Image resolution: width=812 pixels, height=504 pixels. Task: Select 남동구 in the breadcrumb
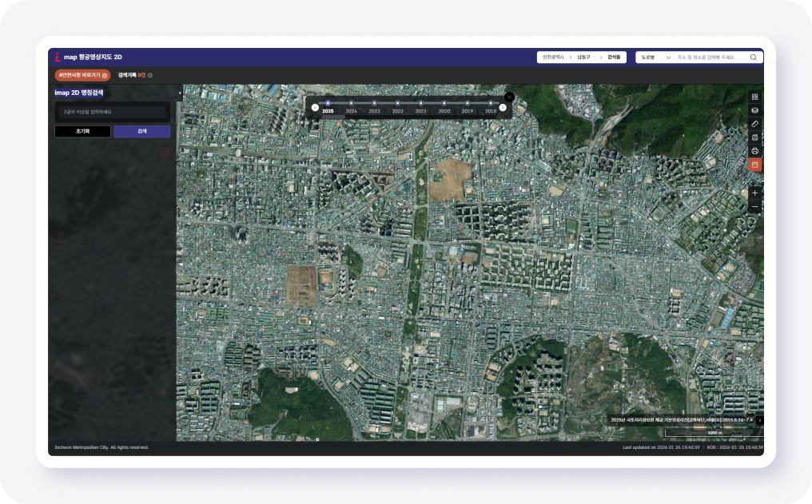point(583,58)
